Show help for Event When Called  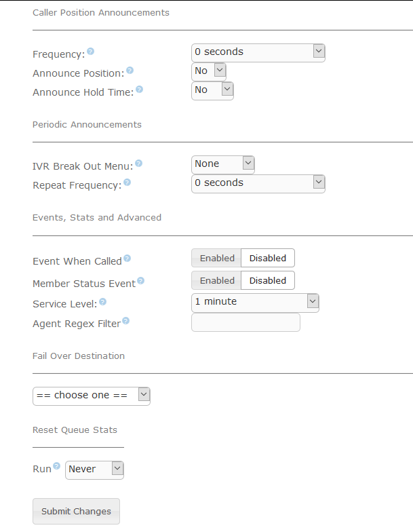click(127, 258)
